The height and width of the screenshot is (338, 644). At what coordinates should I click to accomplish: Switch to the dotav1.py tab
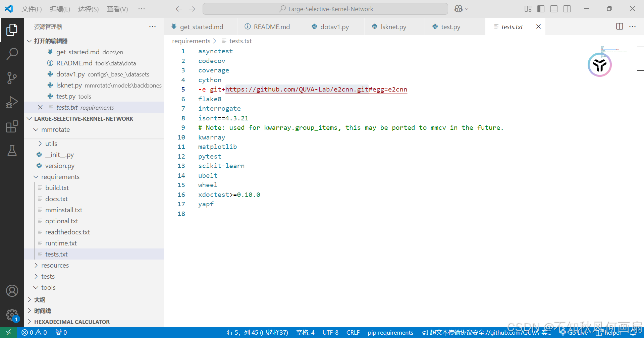(334, 26)
